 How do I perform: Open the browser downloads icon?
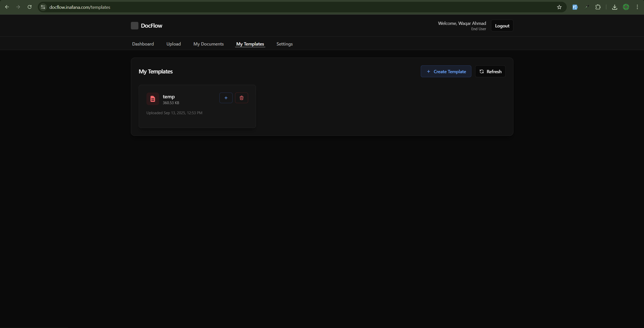(614, 7)
